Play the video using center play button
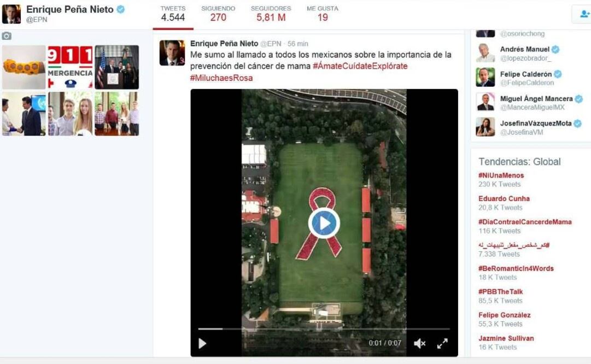This screenshot has height=364, width=591. pos(324,223)
